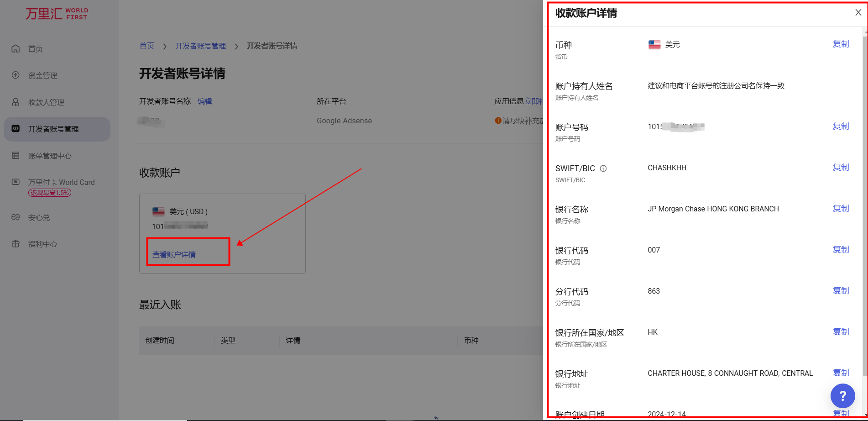Copy the SWIFT/BIC code
Image resolution: width=868 pixels, height=421 pixels.
point(841,168)
